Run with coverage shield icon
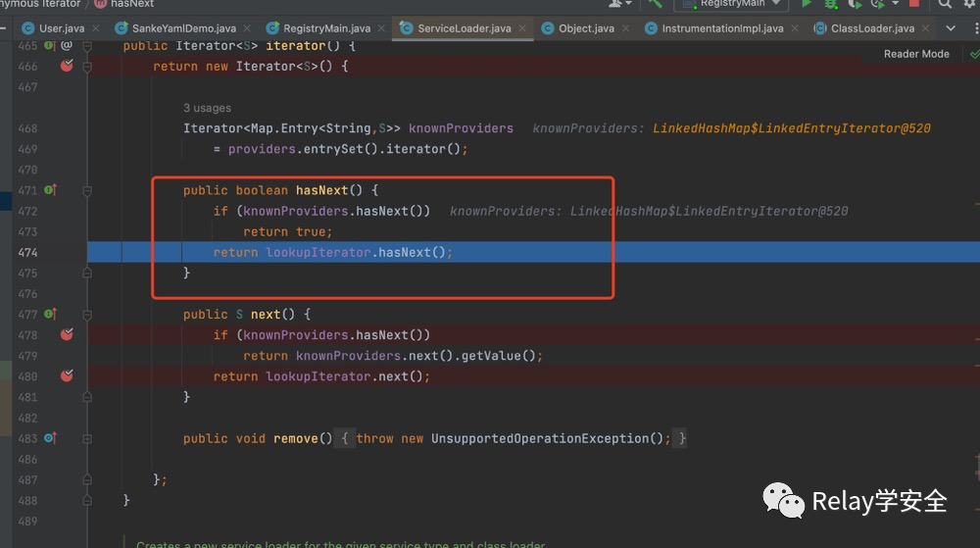 pyautogui.click(x=854, y=4)
